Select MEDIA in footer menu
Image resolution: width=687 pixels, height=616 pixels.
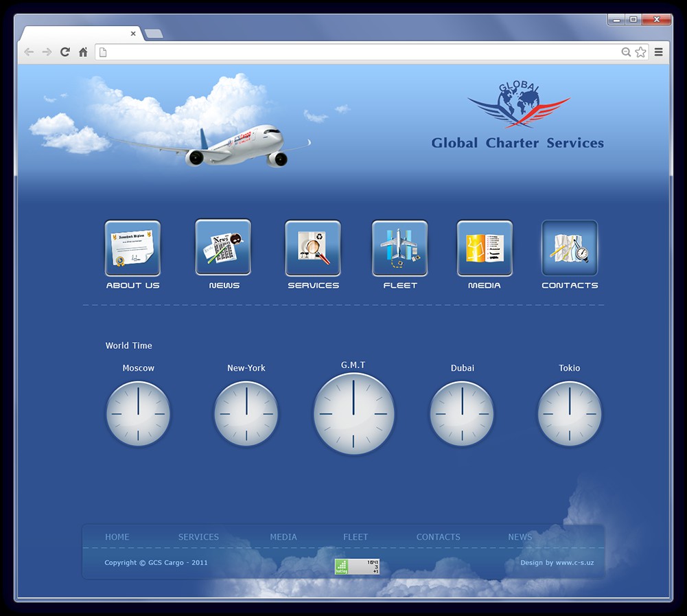coord(283,537)
